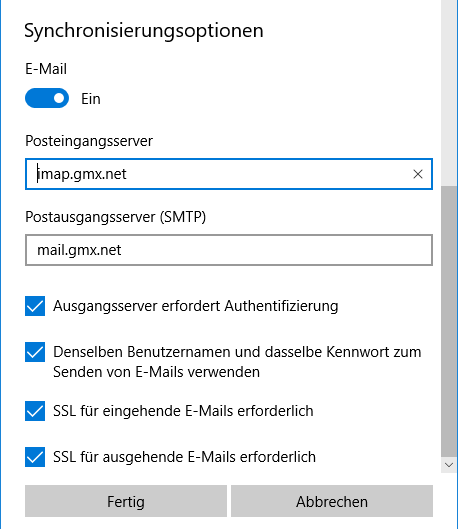458x529 pixels.
Task: Uncheck the SSL für eingehende E-Mails checkbox
Action: click(35, 411)
